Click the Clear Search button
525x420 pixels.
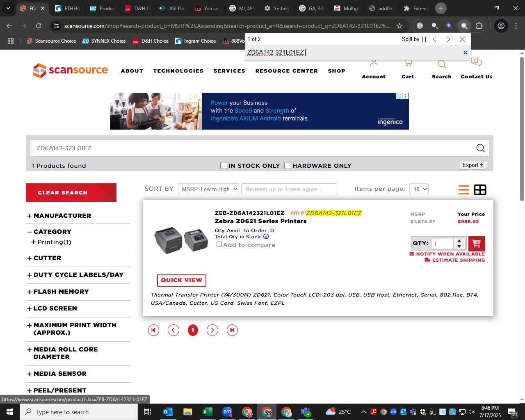(x=71, y=192)
